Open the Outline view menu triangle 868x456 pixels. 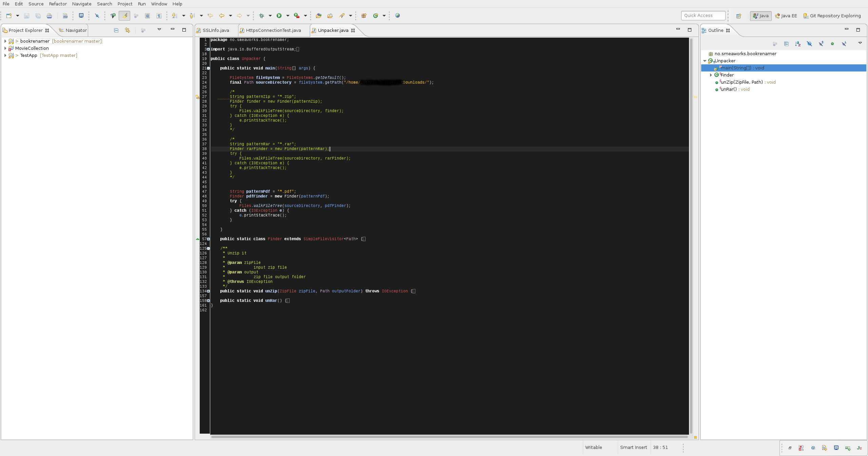click(860, 43)
